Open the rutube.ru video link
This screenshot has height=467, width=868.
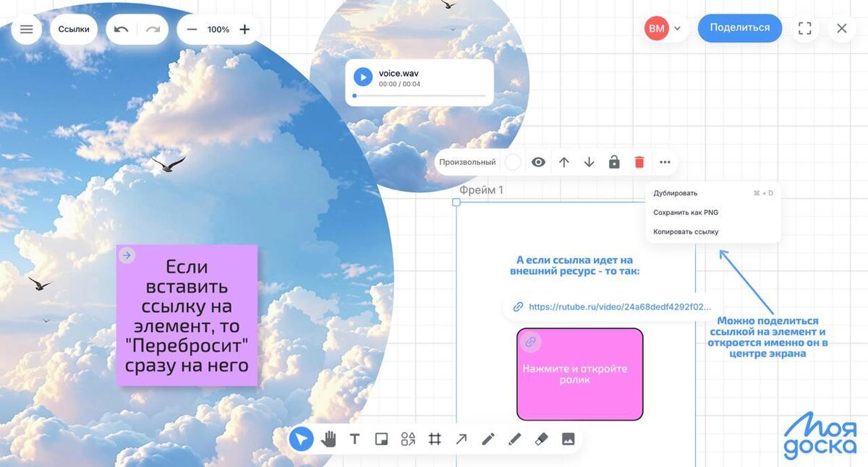tap(620, 307)
